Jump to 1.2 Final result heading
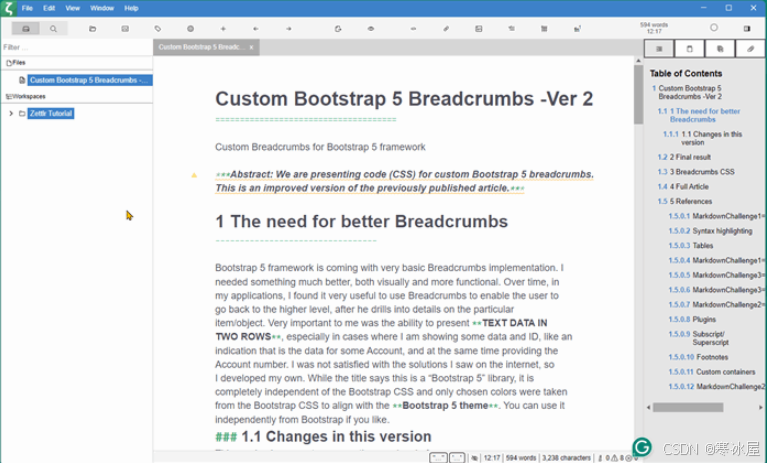Image resolution: width=767 pixels, height=463 pixels. 684,157
